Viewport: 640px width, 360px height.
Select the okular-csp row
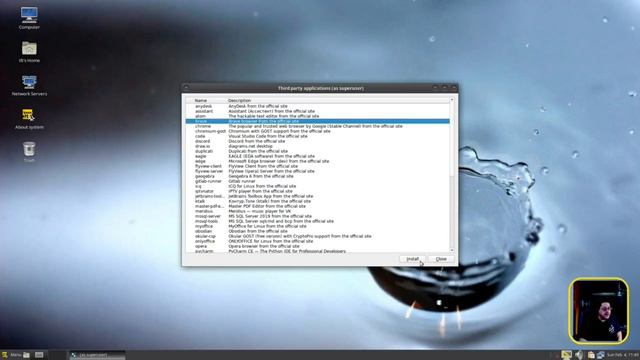tap(318, 236)
